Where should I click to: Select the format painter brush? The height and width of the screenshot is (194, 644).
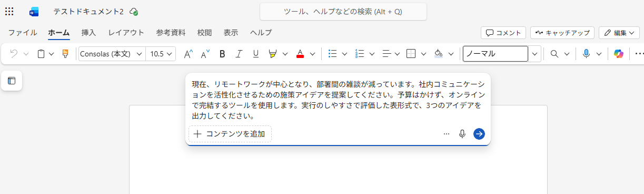coord(65,54)
